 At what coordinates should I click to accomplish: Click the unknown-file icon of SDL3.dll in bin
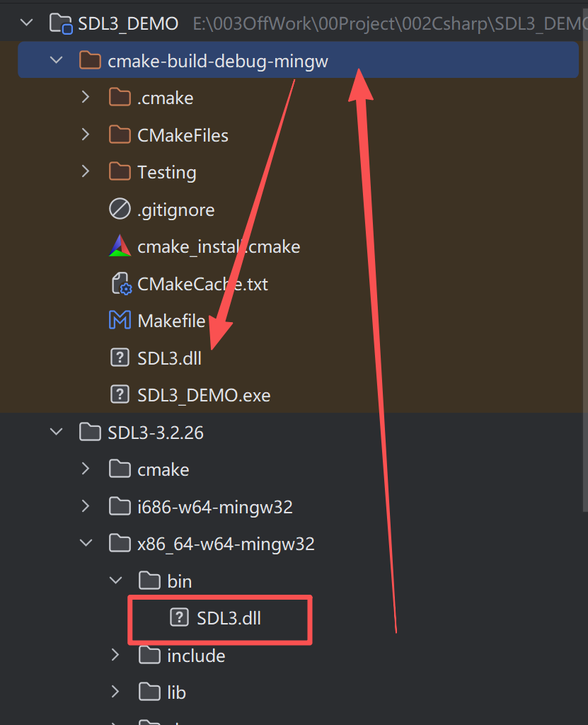tap(179, 617)
